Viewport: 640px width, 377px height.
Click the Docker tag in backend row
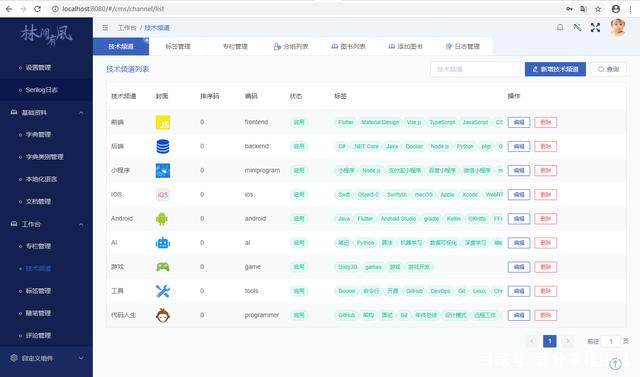click(414, 146)
